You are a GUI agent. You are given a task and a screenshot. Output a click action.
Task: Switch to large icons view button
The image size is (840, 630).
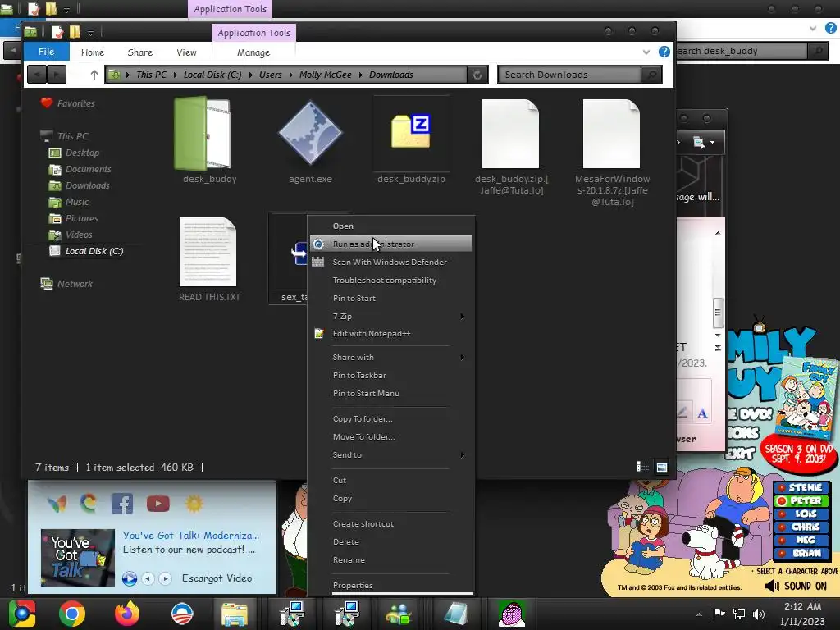click(662, 467)
